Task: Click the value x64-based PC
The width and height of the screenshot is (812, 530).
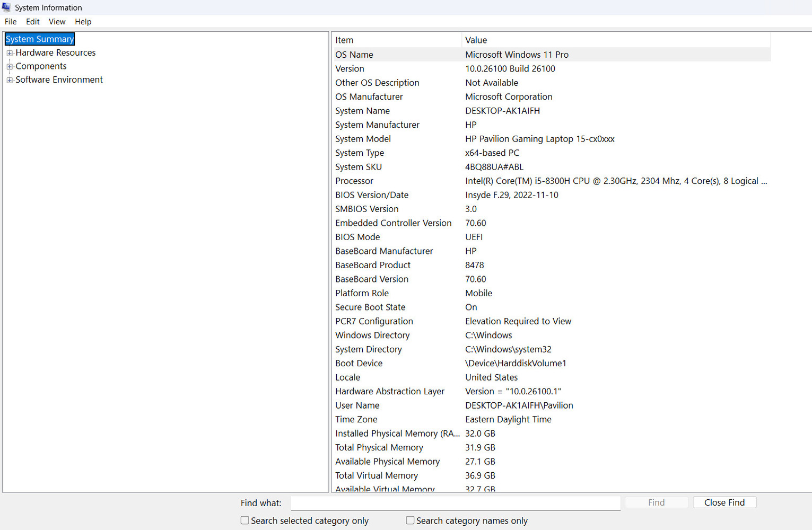Action: click(x=492, y=153)
